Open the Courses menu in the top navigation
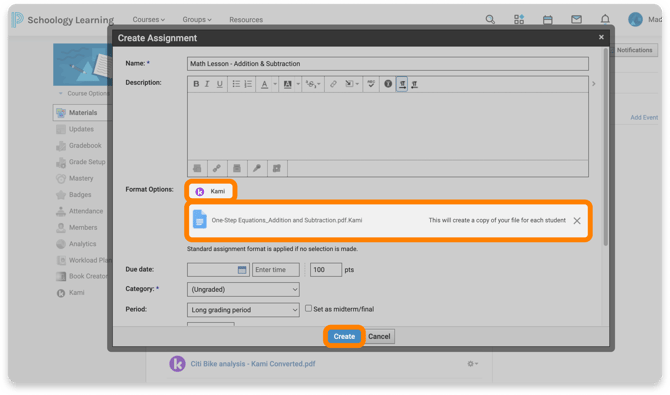Screen dimensions: 670x395 pos(148,20)
